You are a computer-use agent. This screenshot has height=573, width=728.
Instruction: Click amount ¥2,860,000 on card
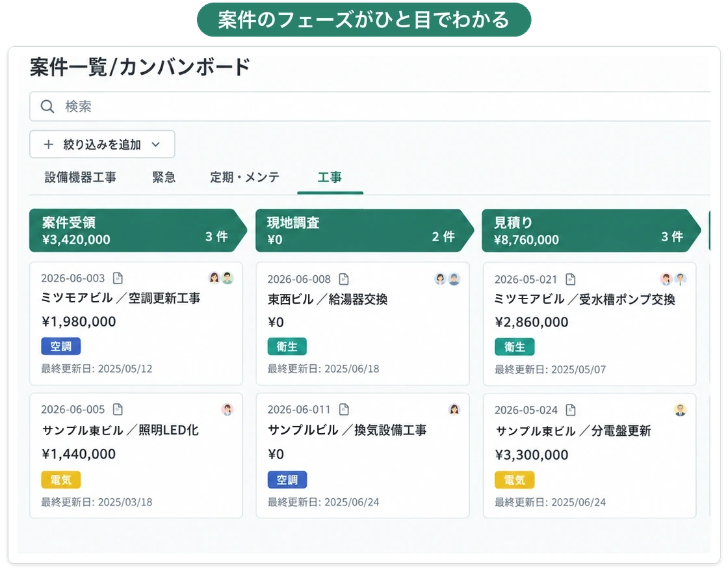pos(532,322)
